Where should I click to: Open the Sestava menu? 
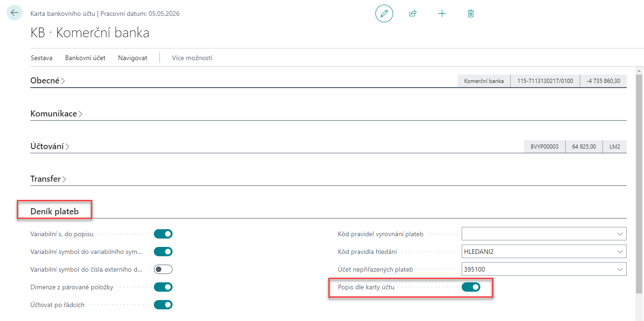(42, 58)
